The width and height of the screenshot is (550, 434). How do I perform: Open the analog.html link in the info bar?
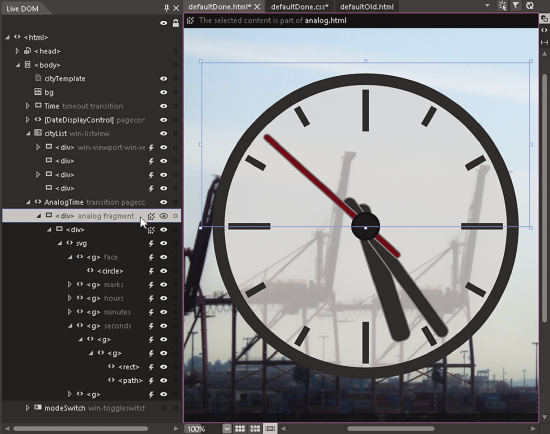coord(325,20)
